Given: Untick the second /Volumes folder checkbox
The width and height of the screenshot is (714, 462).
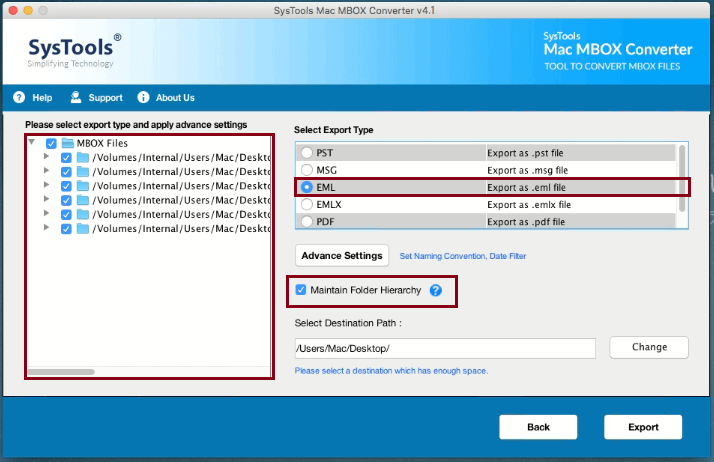Looking at the screenshot, I should coord(66,172).
